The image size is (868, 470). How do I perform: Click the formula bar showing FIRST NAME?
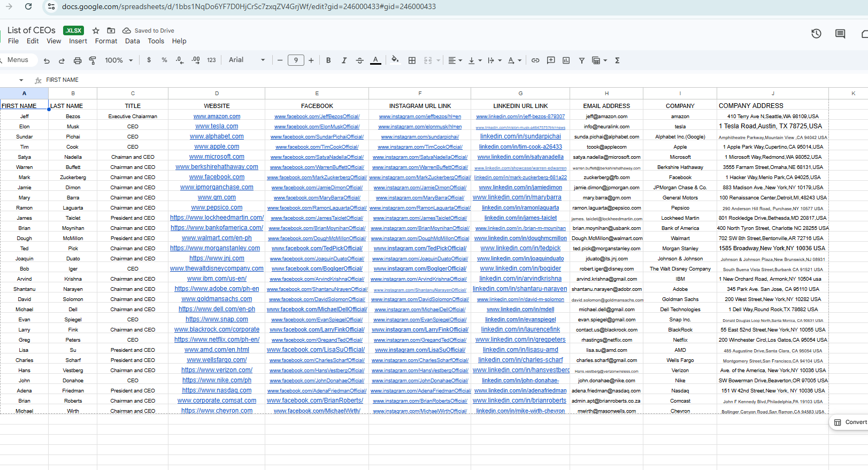tap(455, 80)
